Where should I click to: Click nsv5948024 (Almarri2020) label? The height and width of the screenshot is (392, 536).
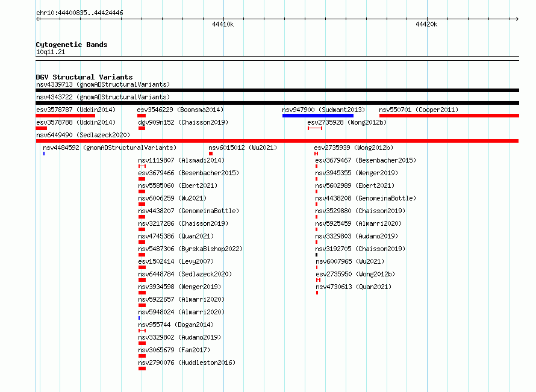pos(181,312)
